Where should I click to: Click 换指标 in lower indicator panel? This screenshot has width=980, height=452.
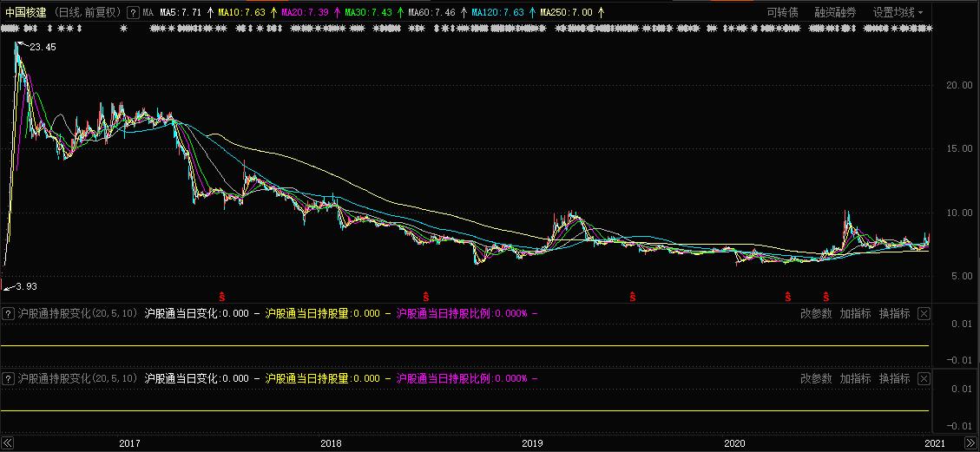tap(894, 378)
